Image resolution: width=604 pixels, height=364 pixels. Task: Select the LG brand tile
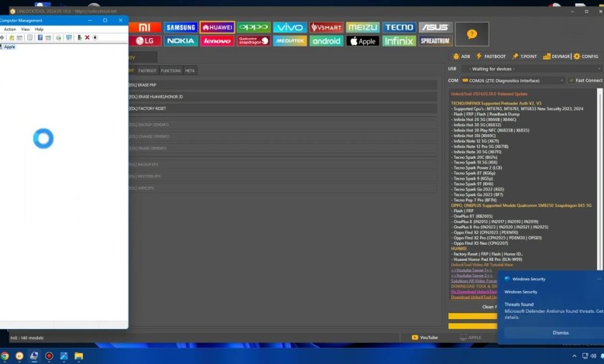click(x=145, y=41)
